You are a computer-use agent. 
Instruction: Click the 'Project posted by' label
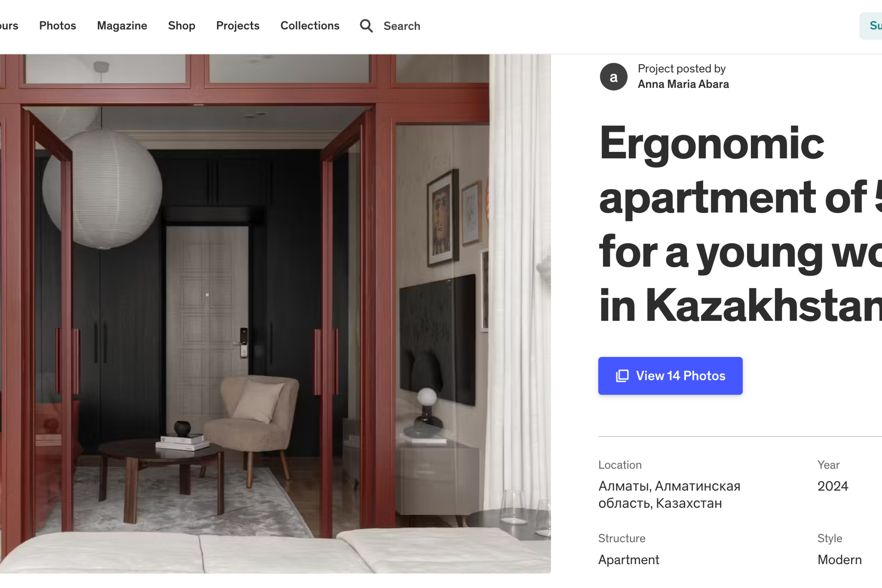pyautogui.click(x=681, y=69)
